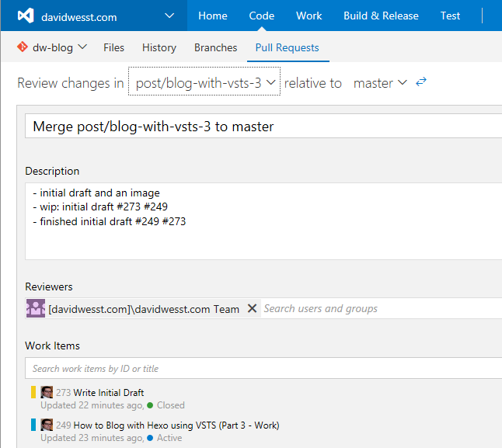The width and height of the screenshot is (502, 448).
Task: Swap source and target branches icon
Action: [x=421, y=82]
